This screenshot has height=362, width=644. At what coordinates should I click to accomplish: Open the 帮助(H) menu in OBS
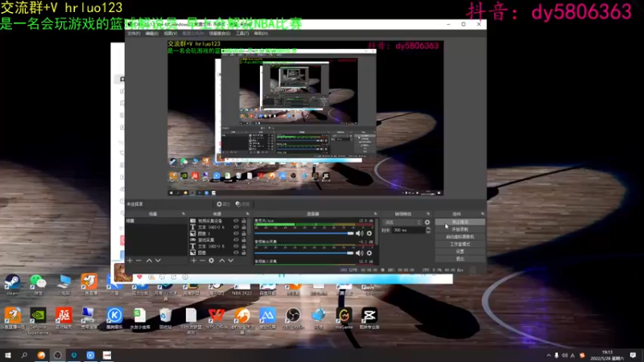[x=261, y=33]
